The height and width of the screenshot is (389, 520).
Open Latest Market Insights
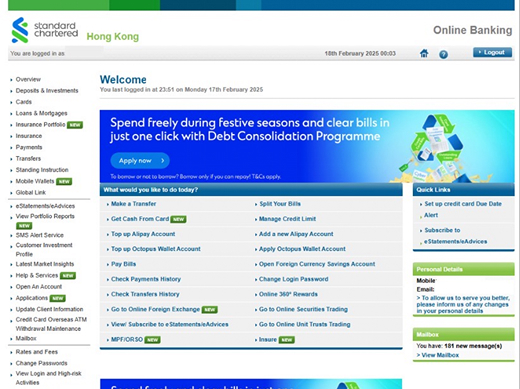tap(45, 264)
